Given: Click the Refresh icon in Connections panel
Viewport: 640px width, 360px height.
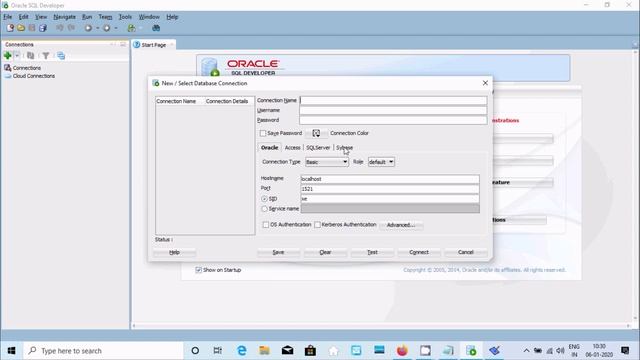Looking at the screenshot, I should click(x=30, y=56).
